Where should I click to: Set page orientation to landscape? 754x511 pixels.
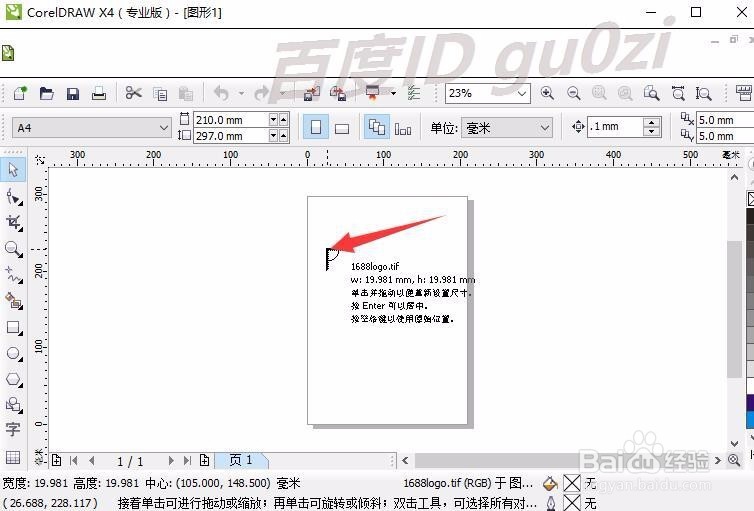coord(342,128)
